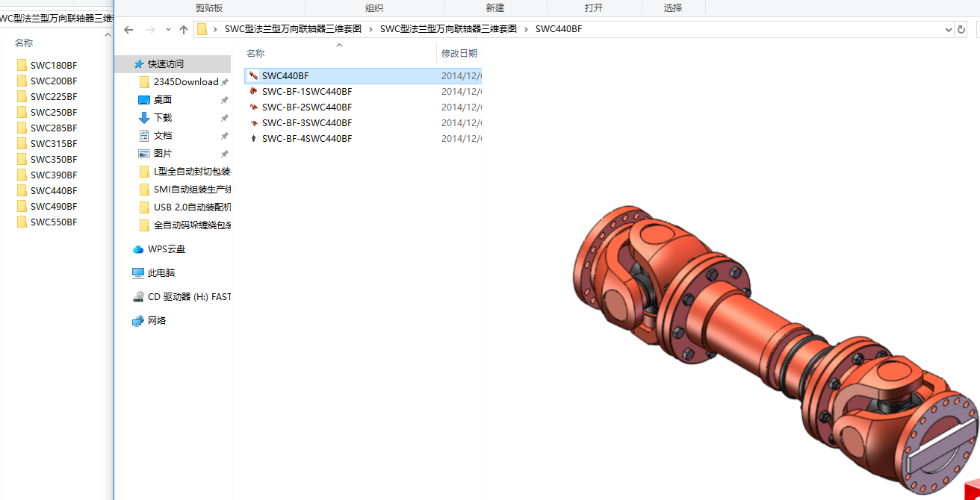Go back with the left arrow button
The image size is (980, 500).
pyautogui.click(x=128, y=30)
